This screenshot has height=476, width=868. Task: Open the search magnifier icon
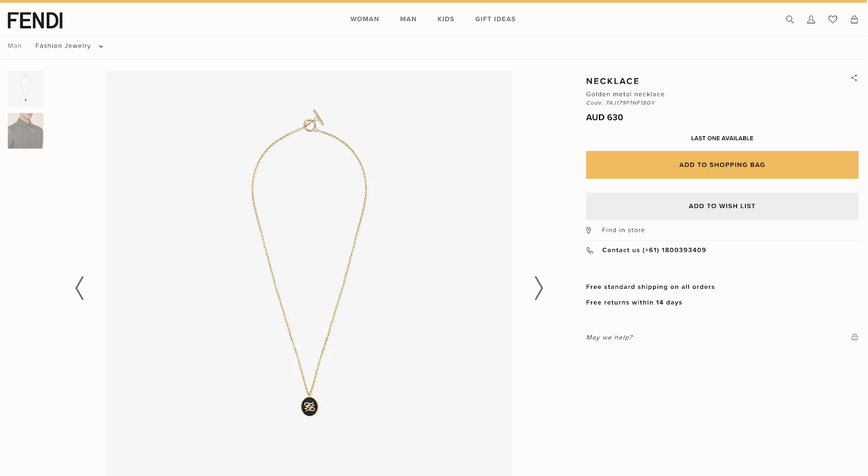(790, 20)
